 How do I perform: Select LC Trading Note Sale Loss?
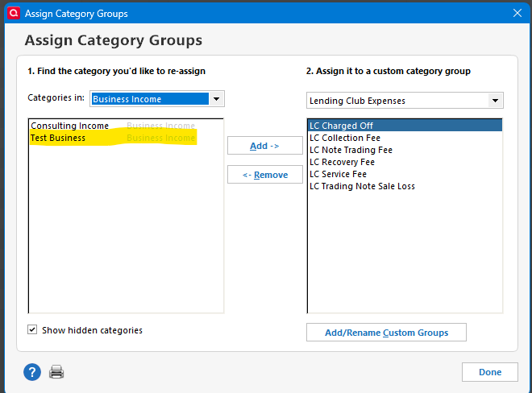[362, 187]
